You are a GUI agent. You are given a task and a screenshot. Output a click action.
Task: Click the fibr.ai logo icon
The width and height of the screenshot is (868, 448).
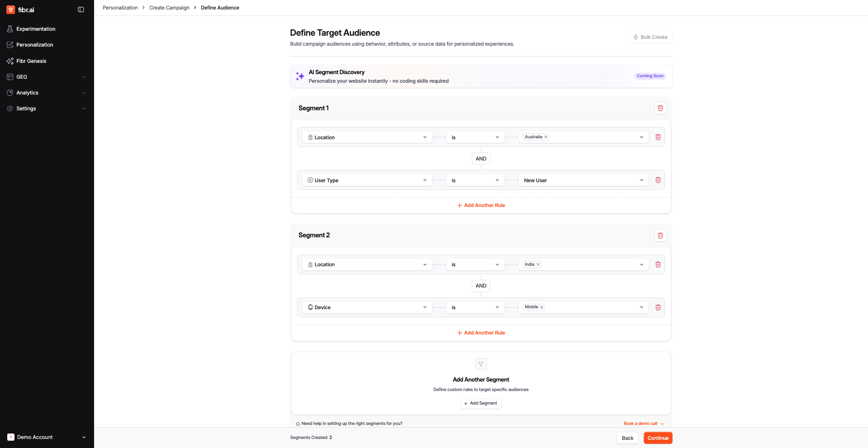coord(10,10)
